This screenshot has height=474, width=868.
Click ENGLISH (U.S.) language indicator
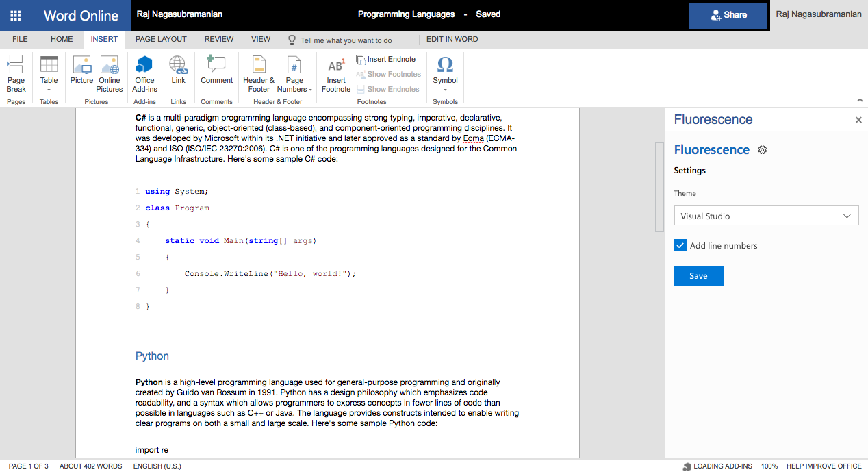click(157, 466)
